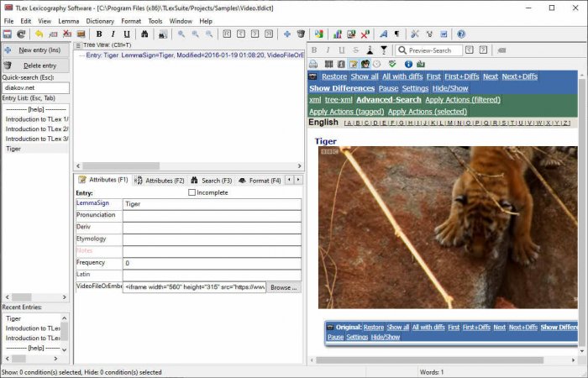Tick the Incomplete checkbox
Viewport: 588px width, 378px height.
point(192,192)
